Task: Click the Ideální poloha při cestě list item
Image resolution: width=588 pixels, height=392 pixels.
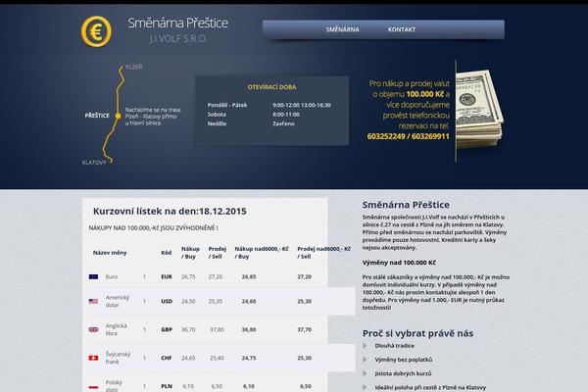Action: tap(430, 387)
